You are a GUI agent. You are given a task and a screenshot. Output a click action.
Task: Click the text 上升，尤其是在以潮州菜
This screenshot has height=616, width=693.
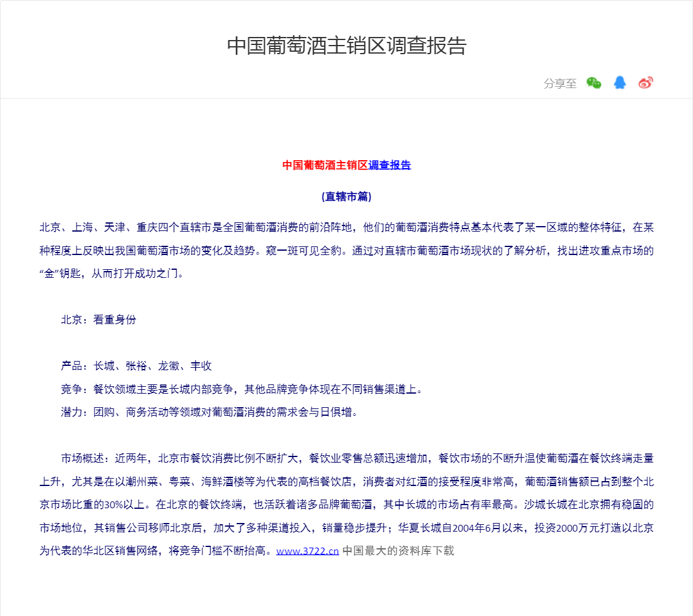coord(99,482)
